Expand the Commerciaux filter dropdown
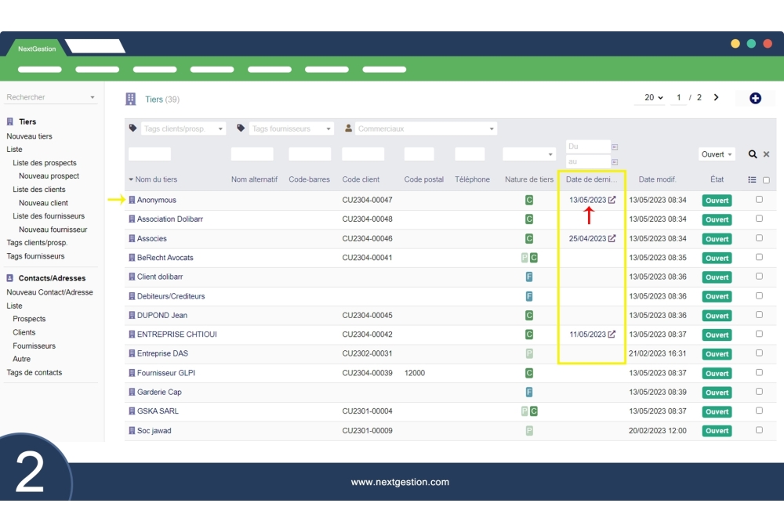Screen dimensions: 784x532 [x=420, y=128]
